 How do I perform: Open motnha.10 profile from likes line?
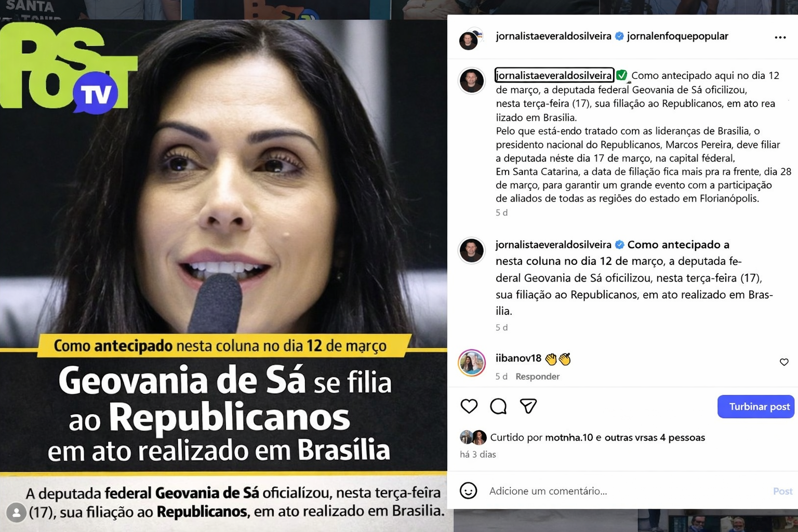[x=569, y=437]
